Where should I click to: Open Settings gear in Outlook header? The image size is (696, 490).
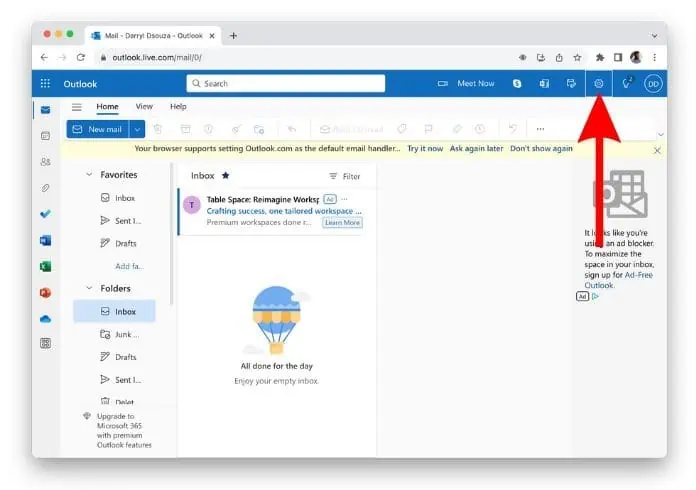598,84
